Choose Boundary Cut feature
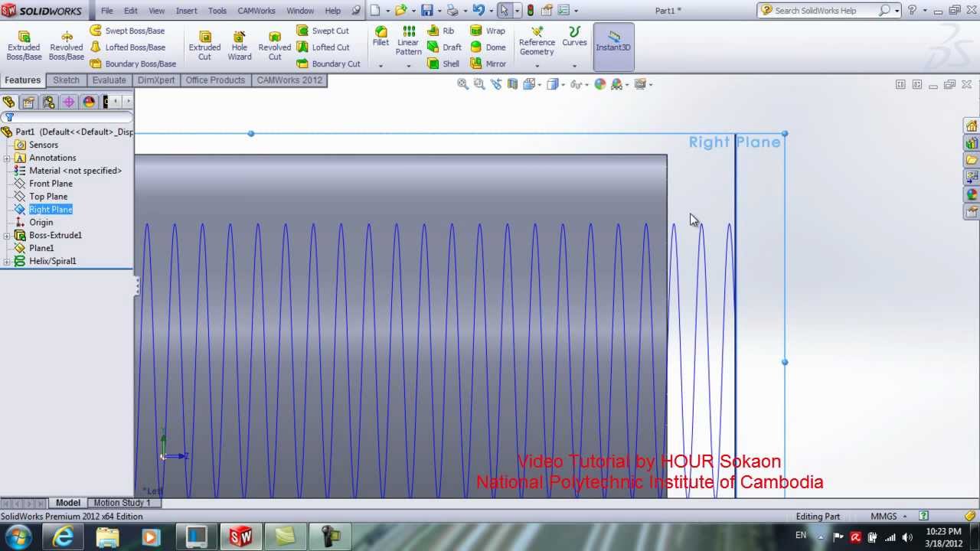980x551 pixels. 328,64
